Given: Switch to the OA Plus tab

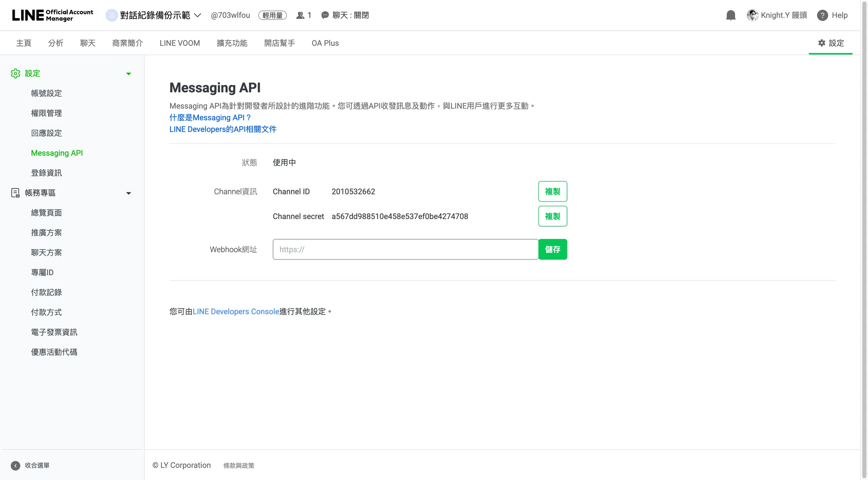Looking at the screenshot, I should [325, 43].
